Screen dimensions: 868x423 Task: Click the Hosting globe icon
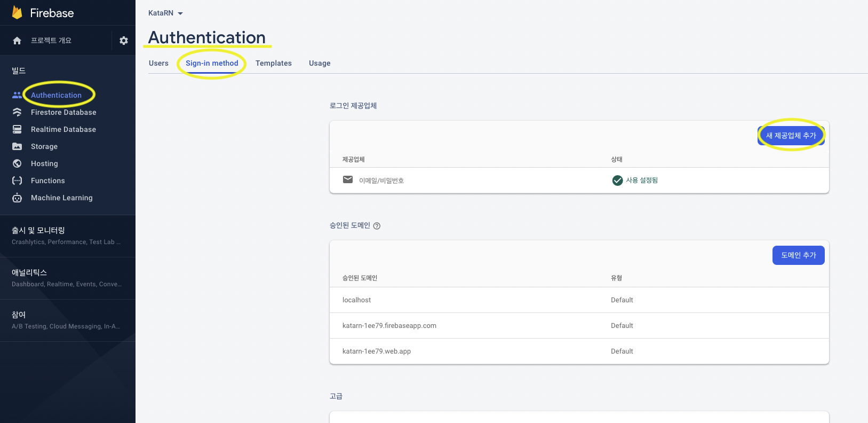17,163
